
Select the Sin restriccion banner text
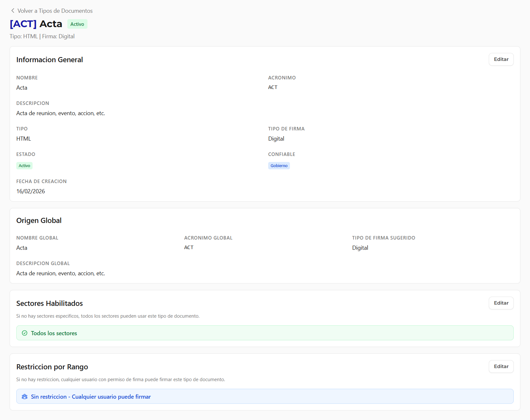coord(91,397)
